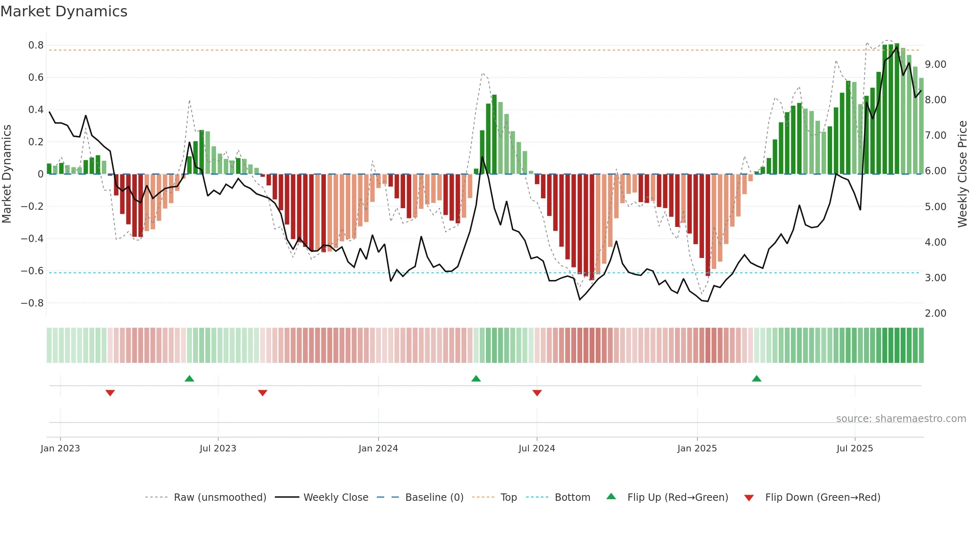The image size is (980, 551).
Task: Click the Jan 2025 x-axis label
Action: [697, 448]
